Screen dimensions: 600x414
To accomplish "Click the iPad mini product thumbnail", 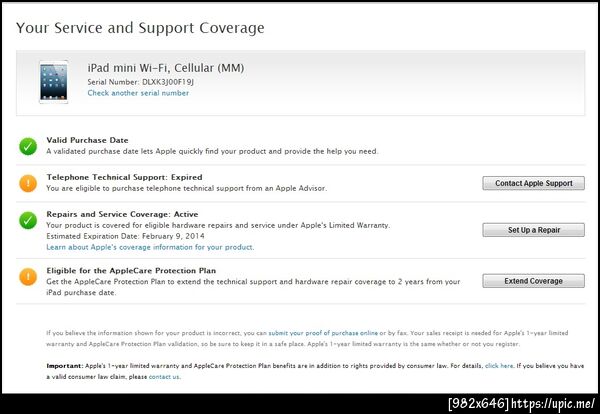I will (54, 82).
